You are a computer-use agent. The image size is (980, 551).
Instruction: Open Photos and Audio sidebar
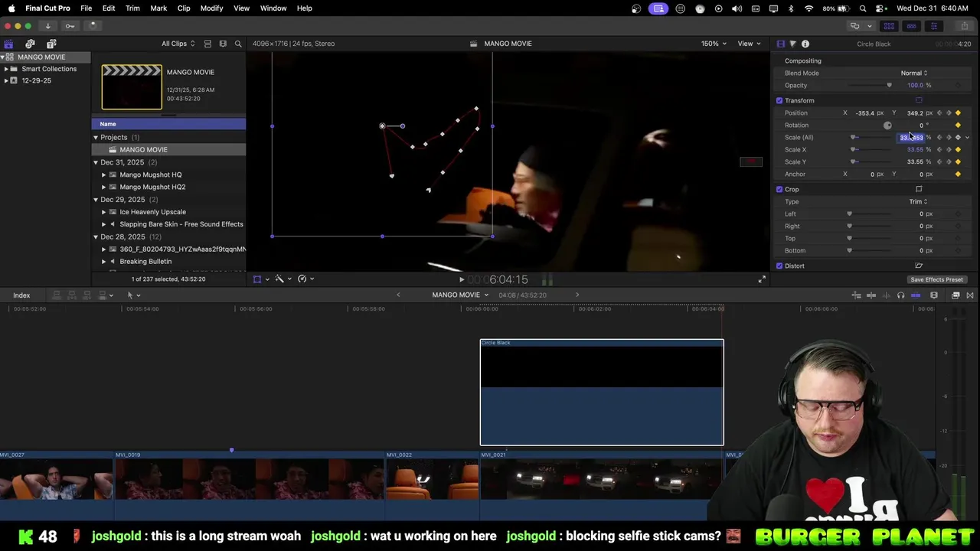click(30, 44)
